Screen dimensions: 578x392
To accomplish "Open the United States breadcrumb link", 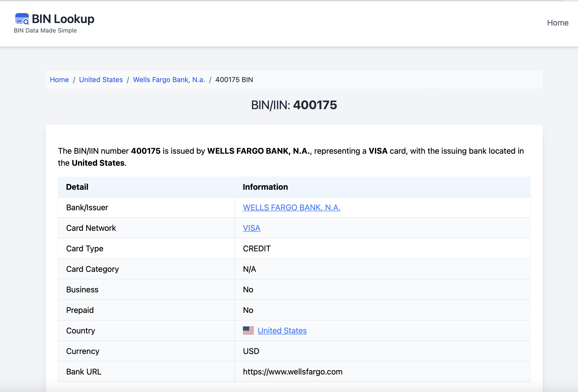I will tap(101, 80).
